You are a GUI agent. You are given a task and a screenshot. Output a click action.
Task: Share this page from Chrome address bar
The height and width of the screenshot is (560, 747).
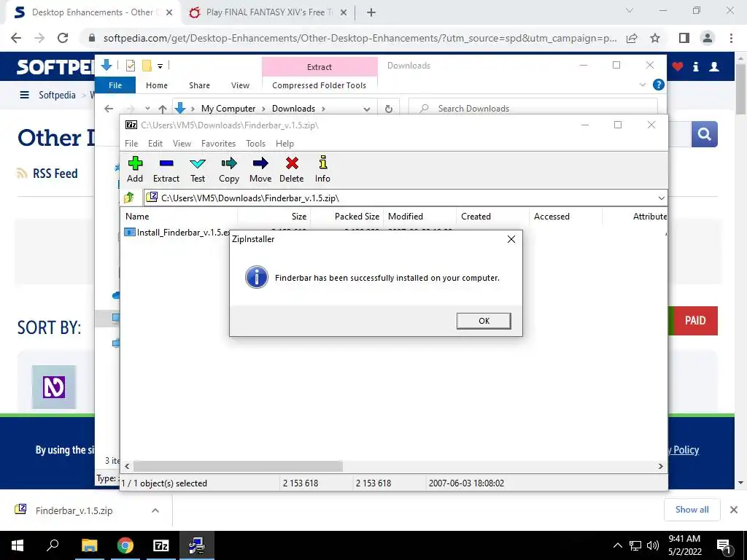click(x=632, y=38)
